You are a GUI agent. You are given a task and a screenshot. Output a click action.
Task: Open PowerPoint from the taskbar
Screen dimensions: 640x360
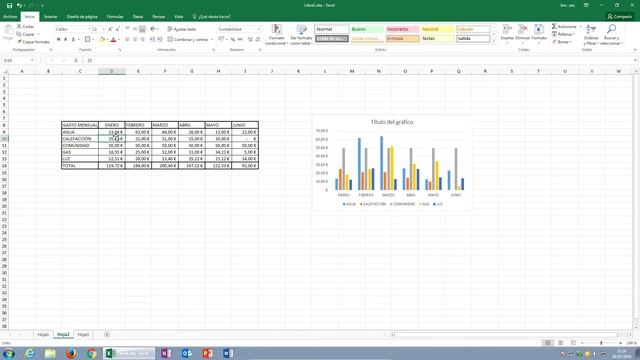click(208, 353)
